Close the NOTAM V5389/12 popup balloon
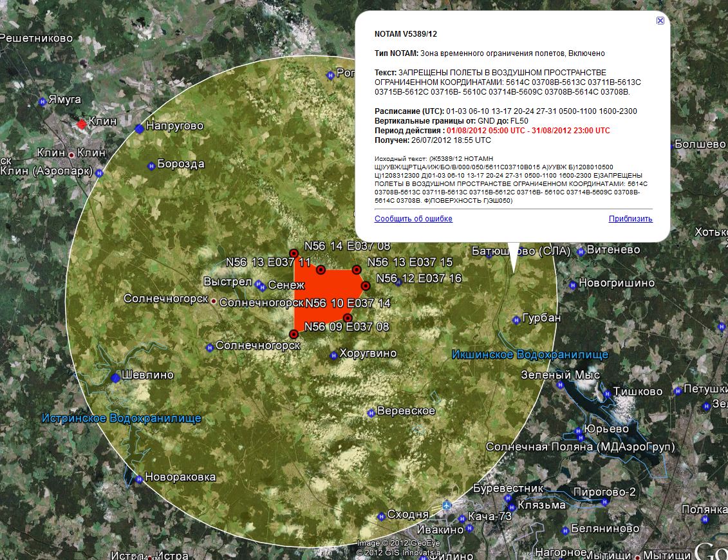Screen dimensions: 728x560 coord(660,21)
